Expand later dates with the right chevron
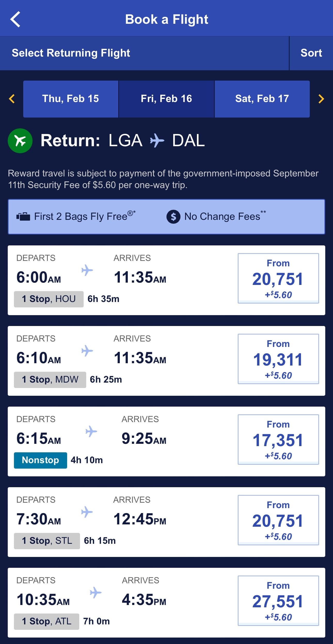333x644 pixels. [x=321, y=98]
